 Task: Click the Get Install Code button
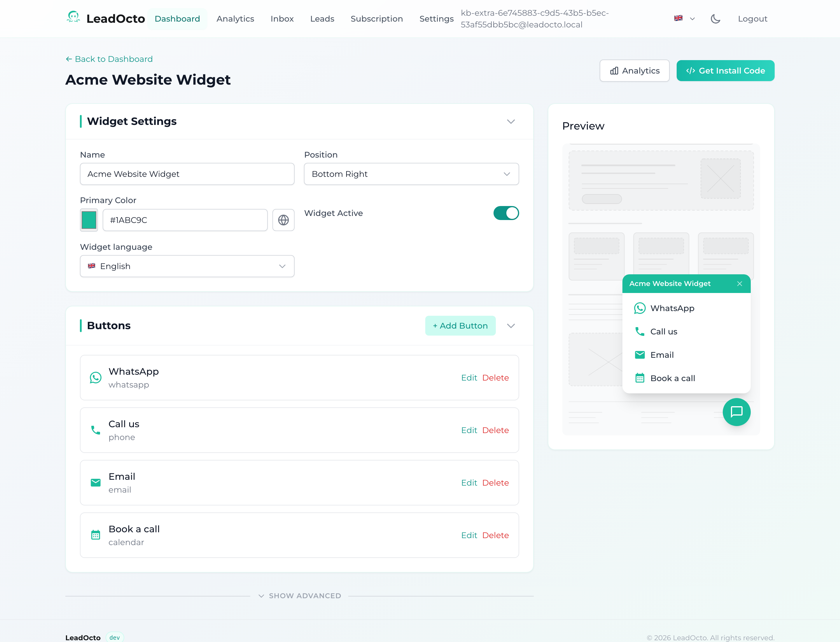pos(725,71)
